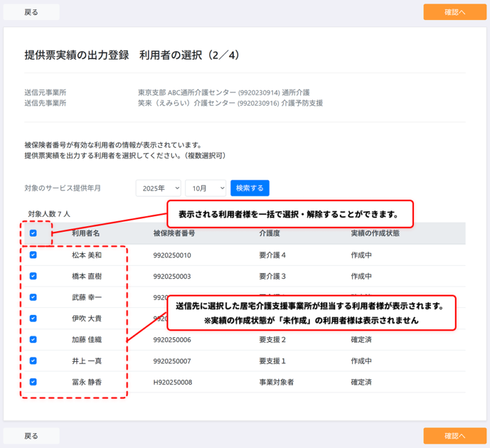Click insured number 9920250010
Image resolution: width=490 pixels, height=448 pixels.
171,256
